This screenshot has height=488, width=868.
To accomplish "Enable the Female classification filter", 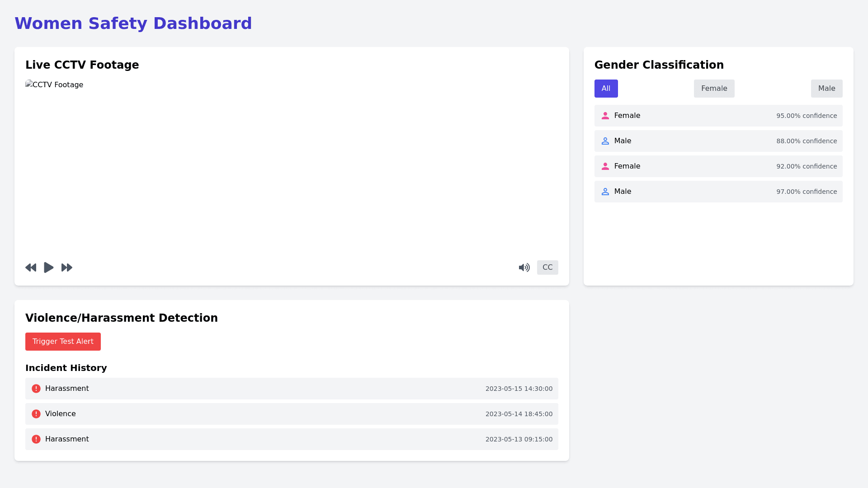I will [x=714, y=89].
